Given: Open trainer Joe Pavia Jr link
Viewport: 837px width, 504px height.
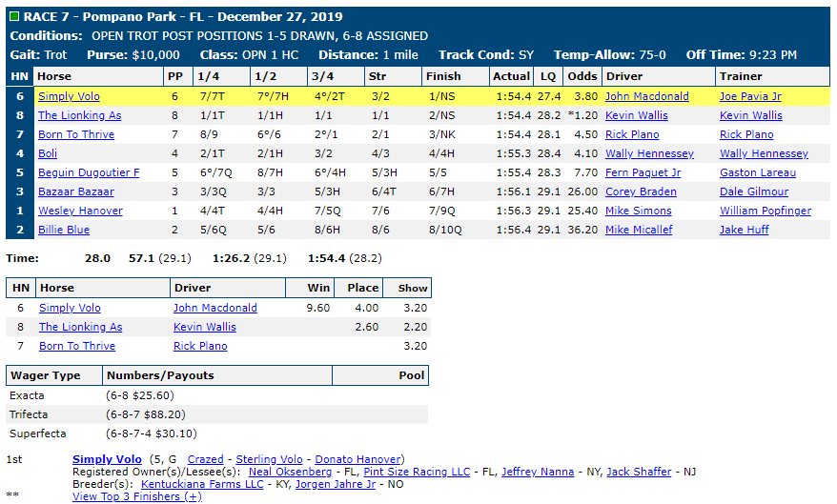Looking at the screenshot, I should click(x=750, y=96).
